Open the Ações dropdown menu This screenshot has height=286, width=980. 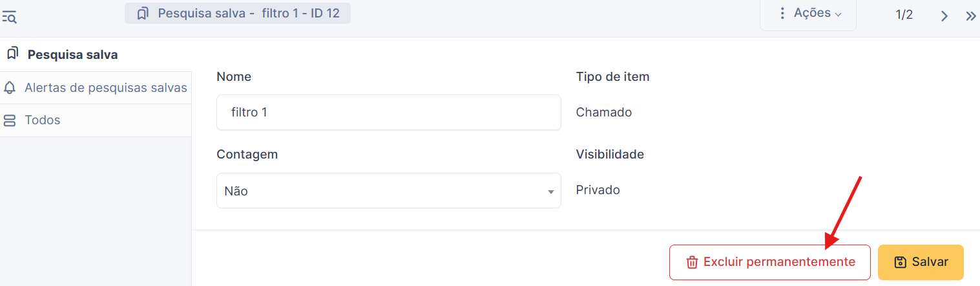[x=808, y=14]
